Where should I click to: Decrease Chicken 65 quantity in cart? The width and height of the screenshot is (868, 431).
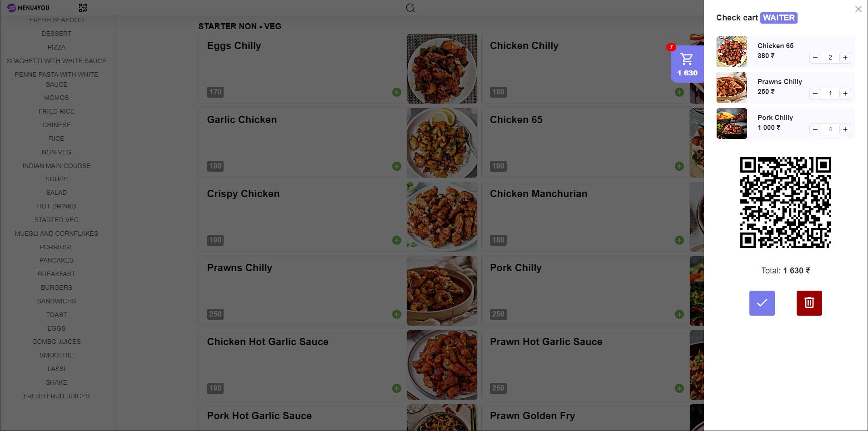pos(815,58)
